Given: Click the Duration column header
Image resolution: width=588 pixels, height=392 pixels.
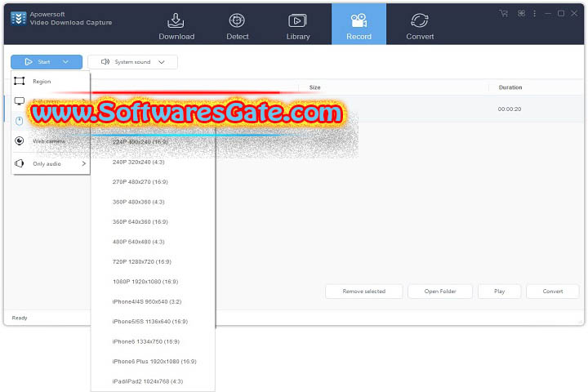Looking at the screenshot, I should tap(510, 87).
